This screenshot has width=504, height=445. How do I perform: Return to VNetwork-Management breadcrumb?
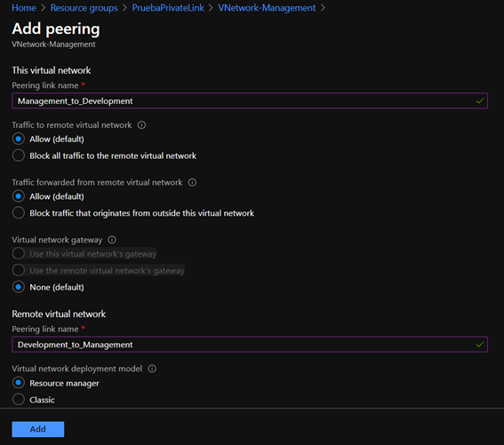267,8
